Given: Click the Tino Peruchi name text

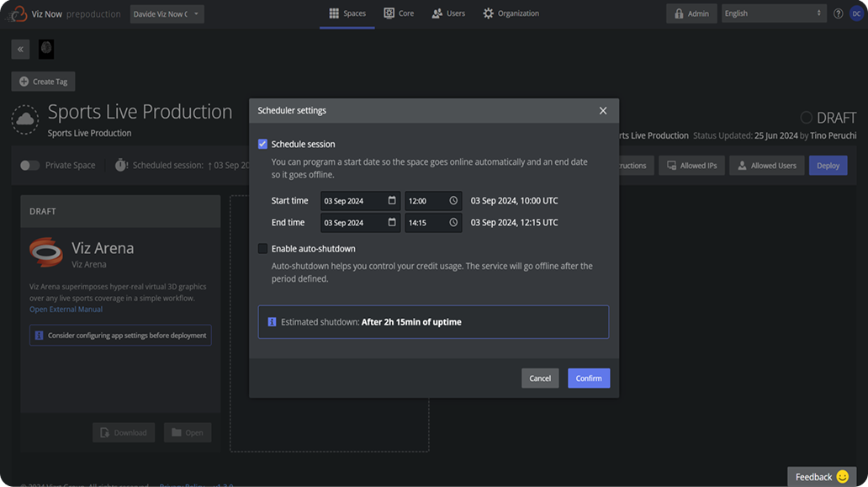Looking at the screenshot, I should click(834, 135).
